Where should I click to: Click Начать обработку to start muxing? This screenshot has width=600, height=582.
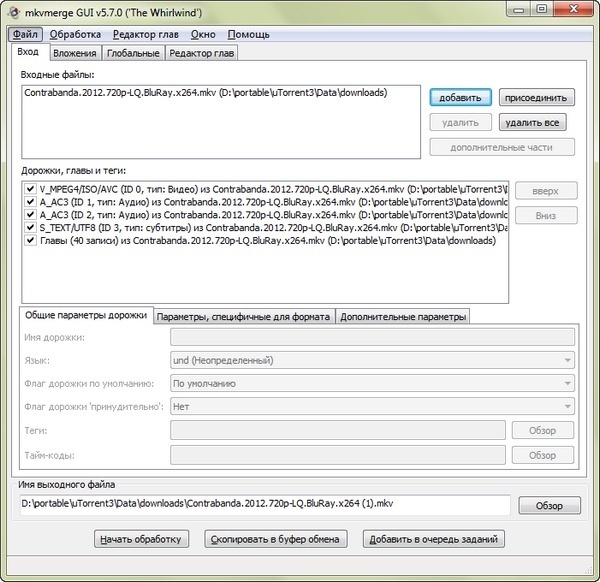pyautogui.click(x=140, y=540)
